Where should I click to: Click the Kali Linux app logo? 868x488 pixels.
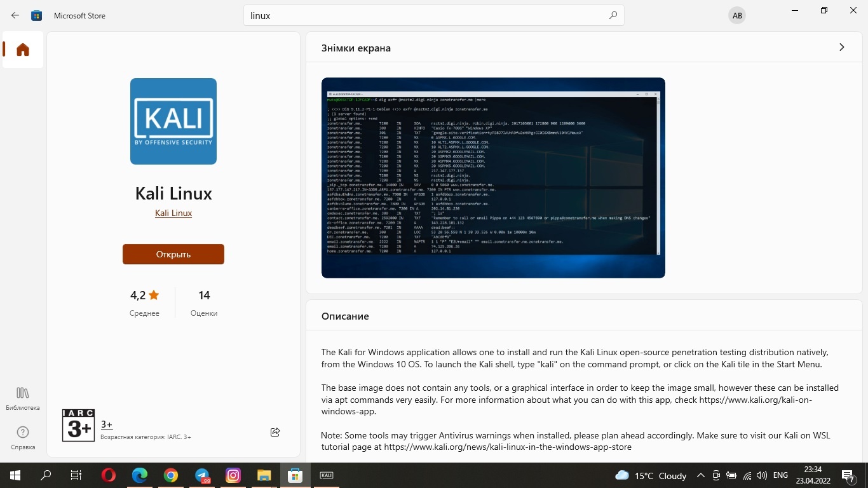click(x=173, y=121)
